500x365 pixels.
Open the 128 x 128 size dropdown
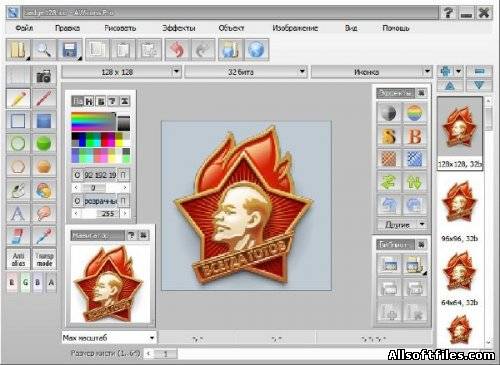(x=122, y=72)
